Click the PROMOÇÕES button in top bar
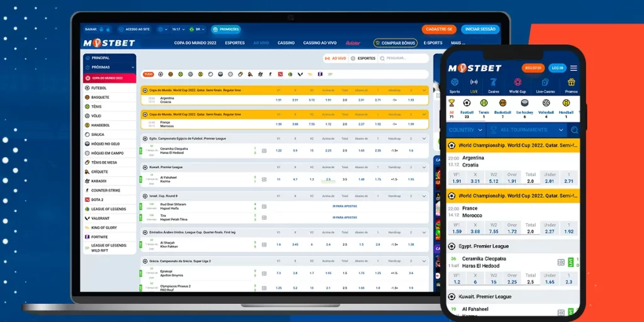 (226, 29)
